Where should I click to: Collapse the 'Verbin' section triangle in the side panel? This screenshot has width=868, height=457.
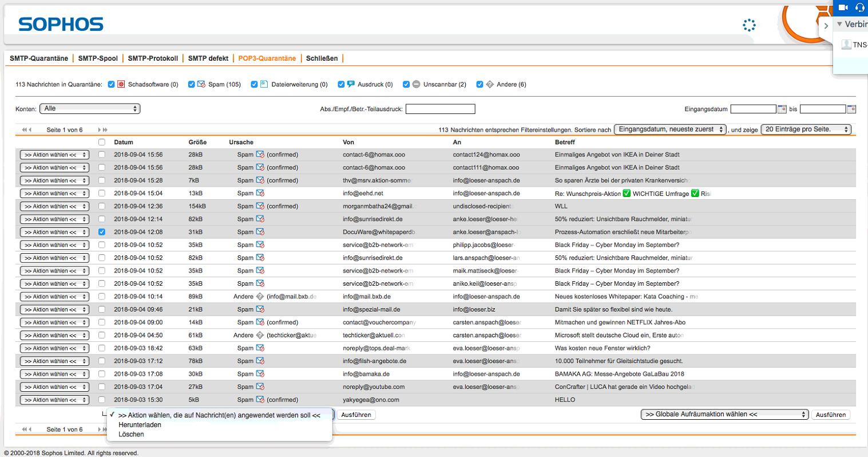[839, 24]
